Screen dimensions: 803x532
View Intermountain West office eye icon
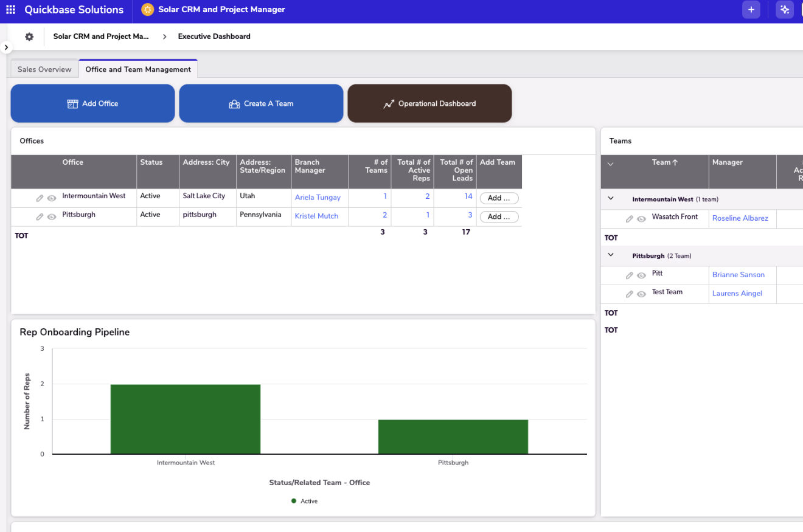52,198
